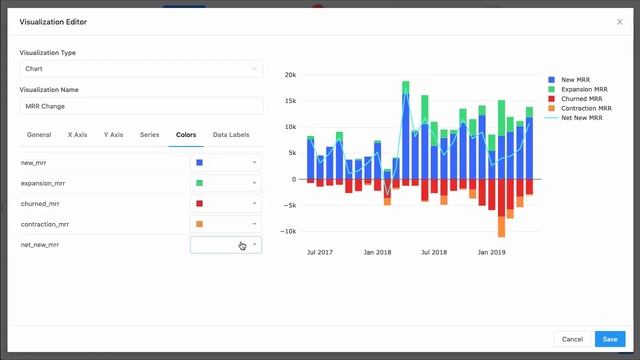This screenshot has width=640, height=360.
Task: Expand the contraction_mrr color dropdown arrow
Action: [254, 224]
